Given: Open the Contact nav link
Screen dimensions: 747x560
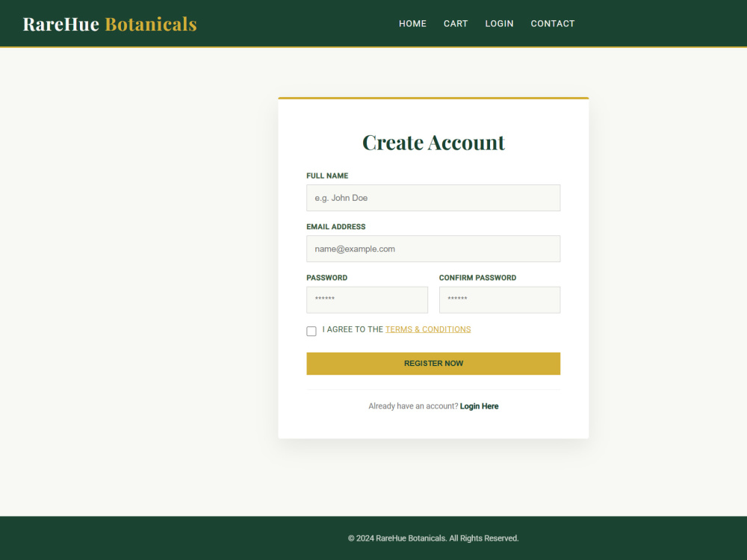Looking at the screenshot, I should [x=553, y=23].
